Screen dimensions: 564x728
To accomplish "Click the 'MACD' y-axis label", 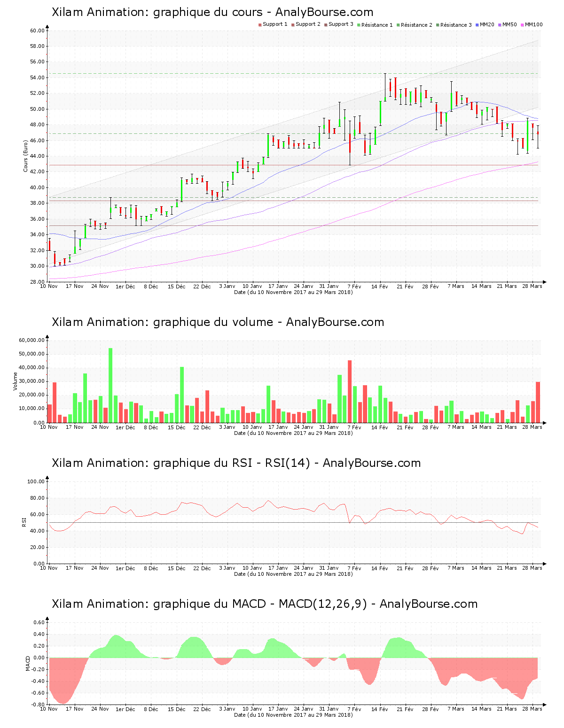I will coord(28,663).
